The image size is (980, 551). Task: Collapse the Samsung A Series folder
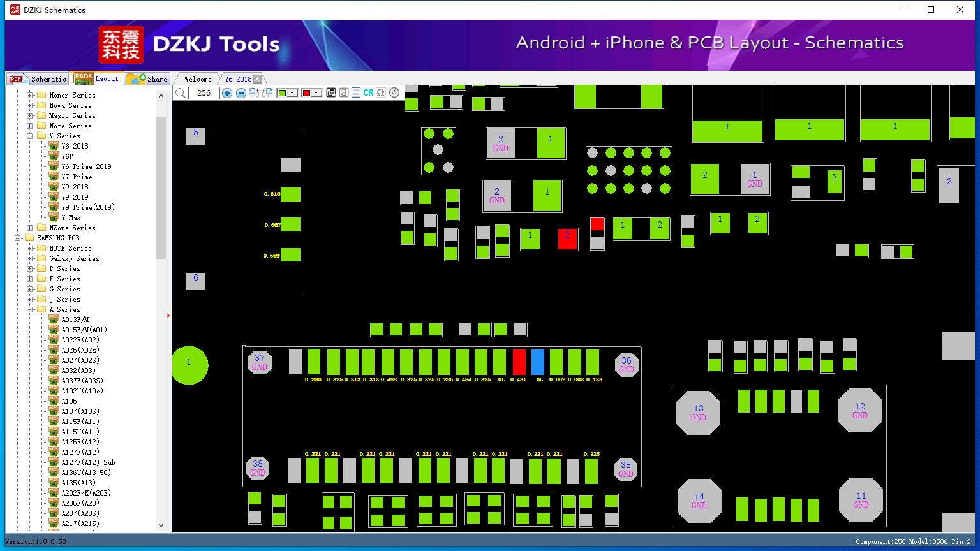(29, 309)
